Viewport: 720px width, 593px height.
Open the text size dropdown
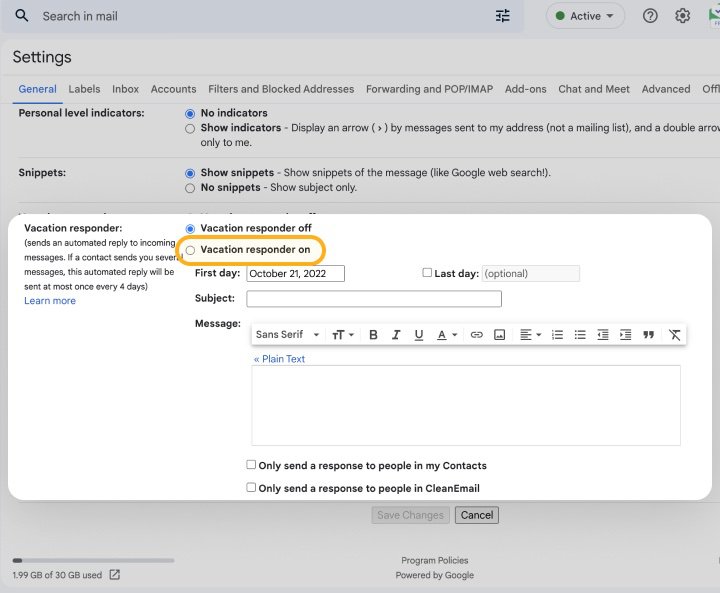[343, 335]
